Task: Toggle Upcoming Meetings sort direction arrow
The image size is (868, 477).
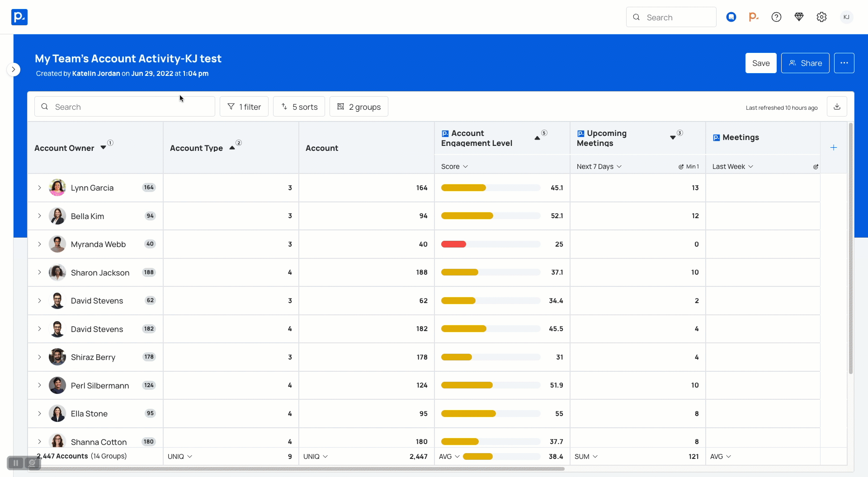Action: [x=673, y=138]
